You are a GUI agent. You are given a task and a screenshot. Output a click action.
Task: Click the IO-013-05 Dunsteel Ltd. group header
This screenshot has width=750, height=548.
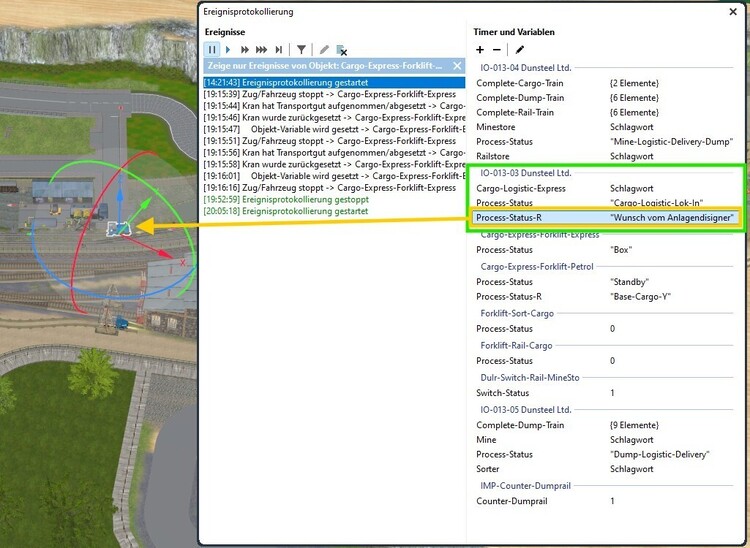[x=526, y=410]
